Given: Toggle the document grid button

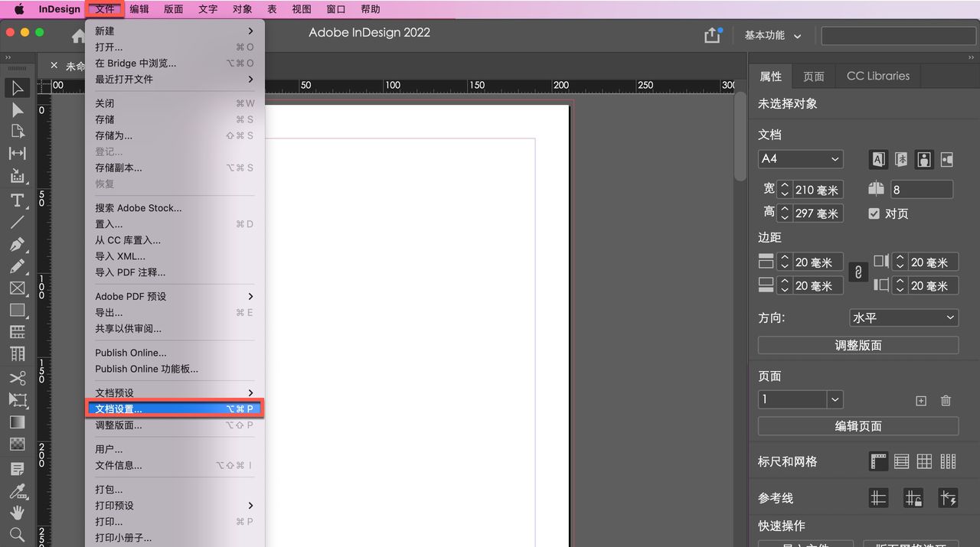Looking at the screenshot, I should point(925,461).
